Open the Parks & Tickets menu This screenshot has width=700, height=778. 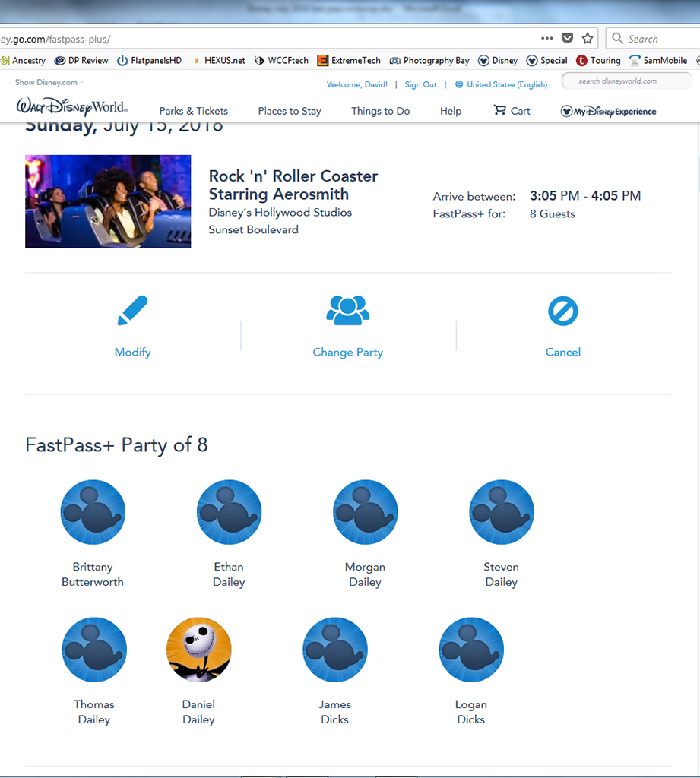[x=194, y=111]
